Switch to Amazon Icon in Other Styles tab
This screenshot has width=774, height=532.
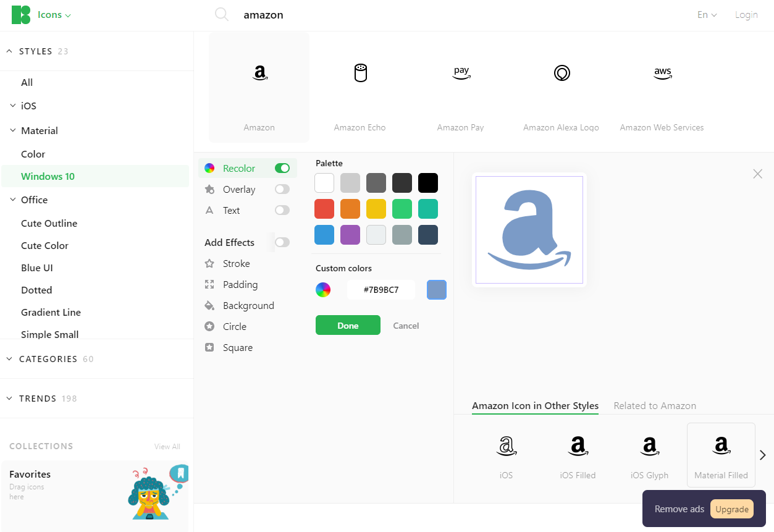point(535,406)
